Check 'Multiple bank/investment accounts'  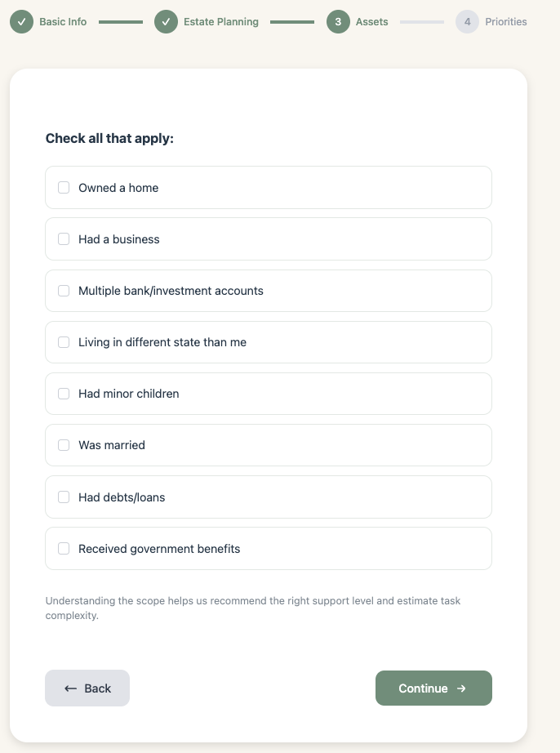[64, 290]
